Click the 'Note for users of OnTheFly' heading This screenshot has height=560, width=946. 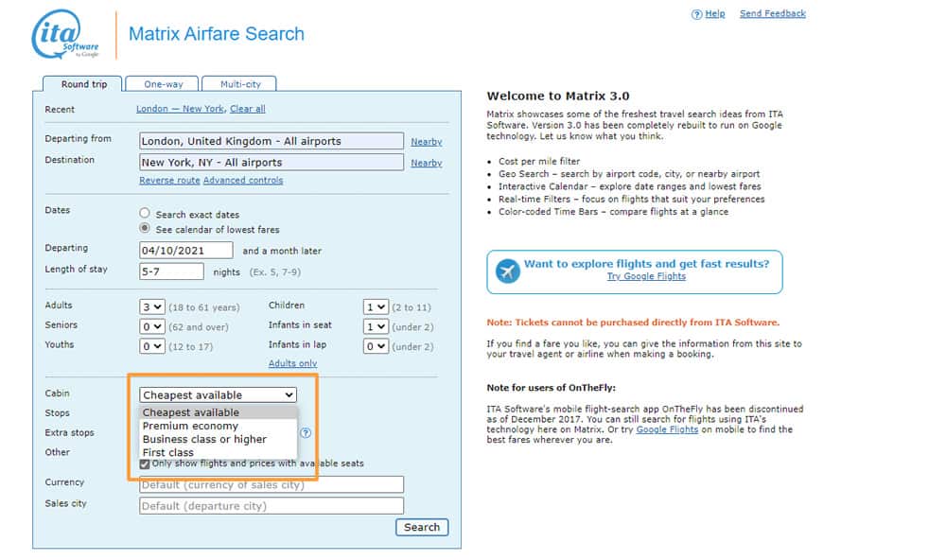tap(552, 388)
